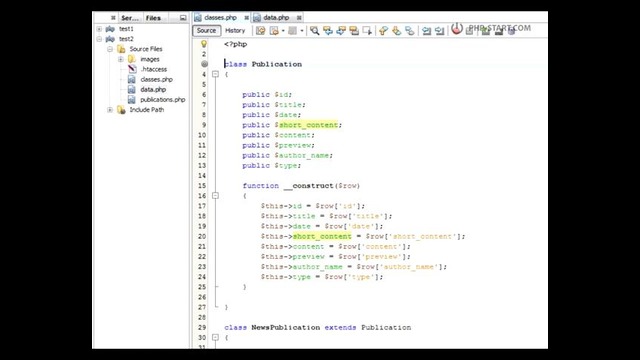Click highlighted short_content on line 20
640x360 pixels.
point(322,236)
